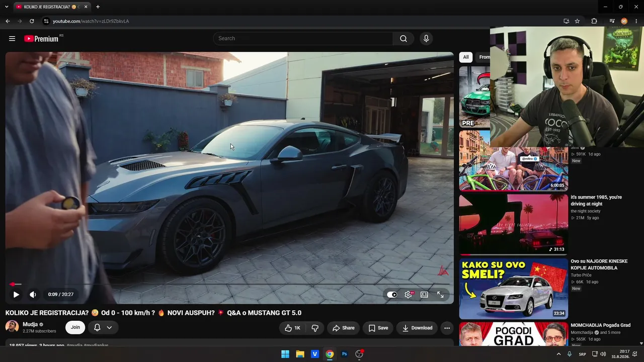The height and width of the screenshot is (362, 644).
Task: Click the search magnifier button
Action: click(x=404, y=39)
